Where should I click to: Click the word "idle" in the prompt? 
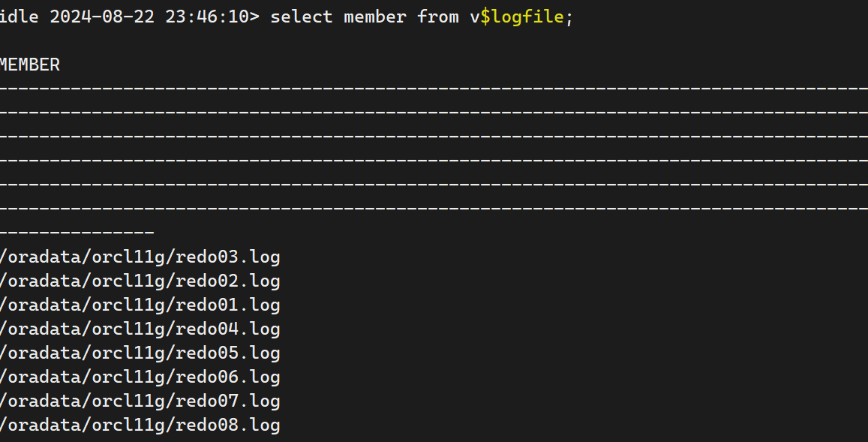[17, 17]
